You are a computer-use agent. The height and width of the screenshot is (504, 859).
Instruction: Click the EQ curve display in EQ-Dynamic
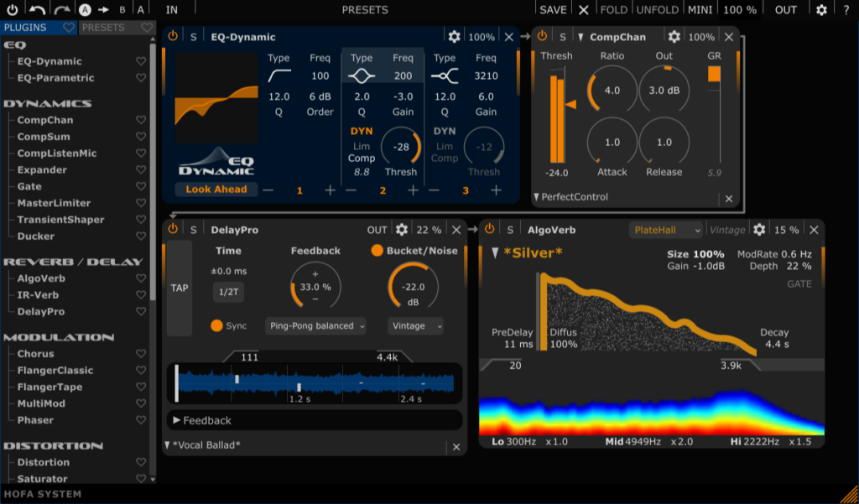click(216, 97)
